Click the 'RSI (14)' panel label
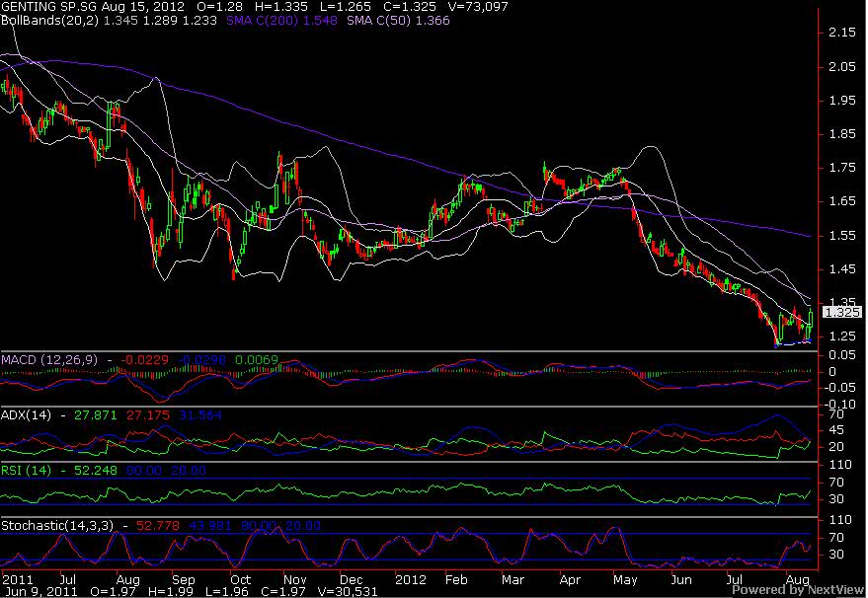 tap(26, 471)
